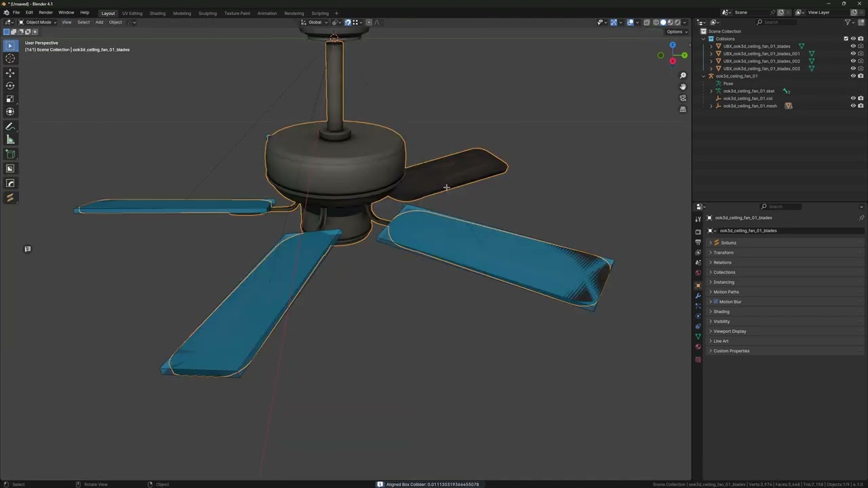Open the Object Constraints properties tab
This screenshot has height=488, width=868.
698,326
